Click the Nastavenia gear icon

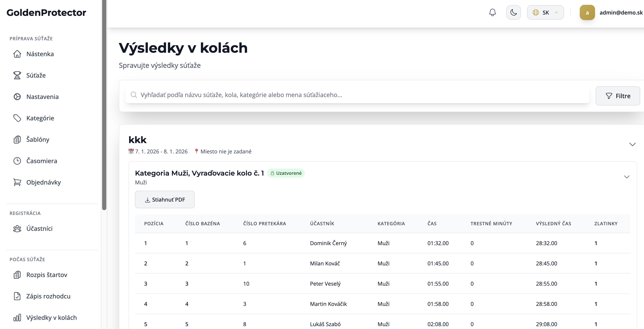pyautogui.click(x=17, y=97)
